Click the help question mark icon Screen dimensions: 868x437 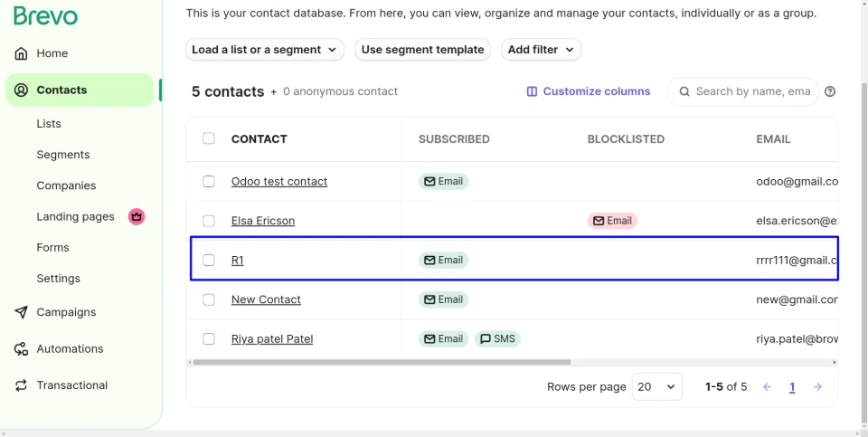coord(830,91)
